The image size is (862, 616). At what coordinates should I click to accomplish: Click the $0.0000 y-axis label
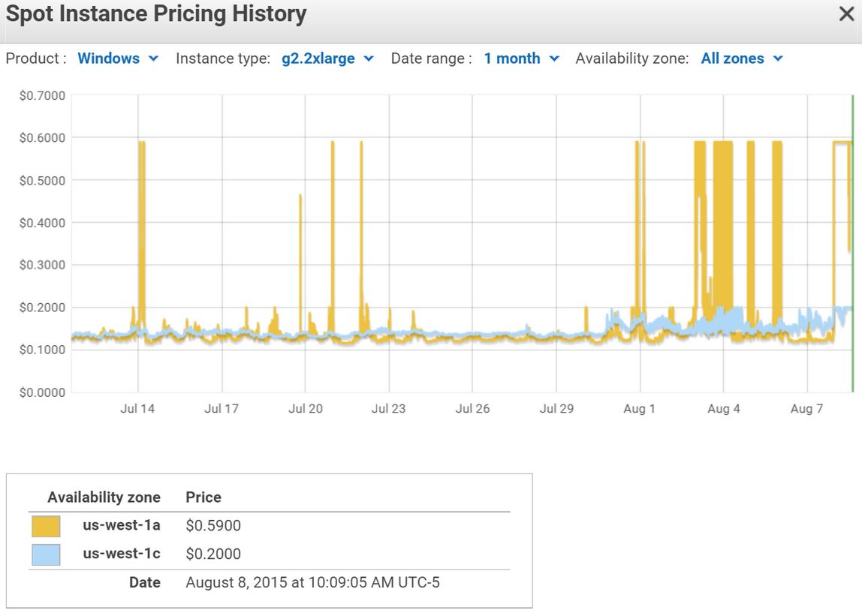coord(42,392)
